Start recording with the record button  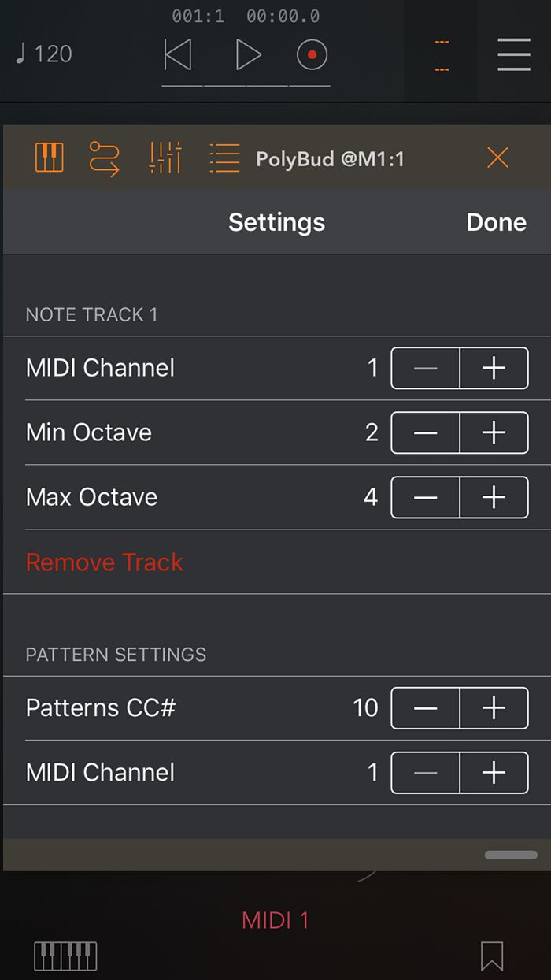tap(312, 55)
